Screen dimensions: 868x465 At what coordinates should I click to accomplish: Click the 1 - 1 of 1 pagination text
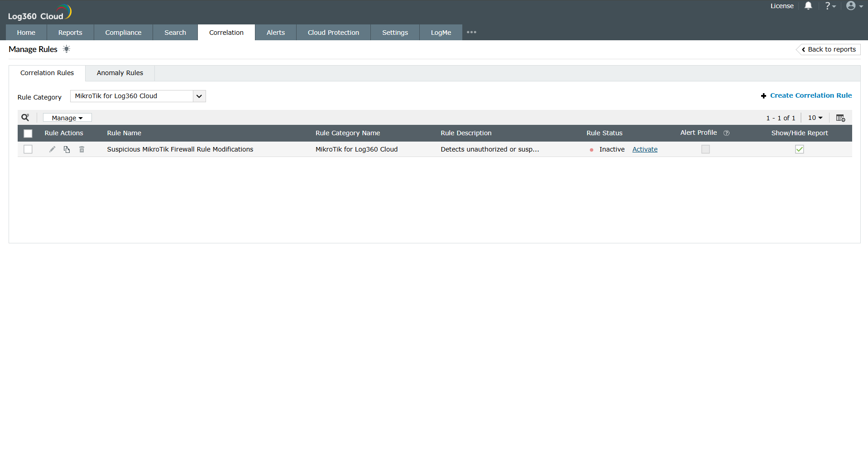(781, 118)
